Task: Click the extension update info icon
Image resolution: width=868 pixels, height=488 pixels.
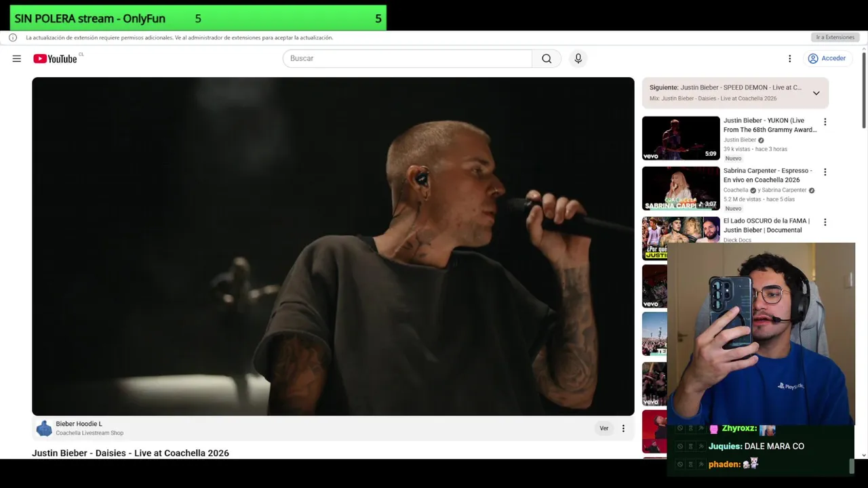Action: 13,37
